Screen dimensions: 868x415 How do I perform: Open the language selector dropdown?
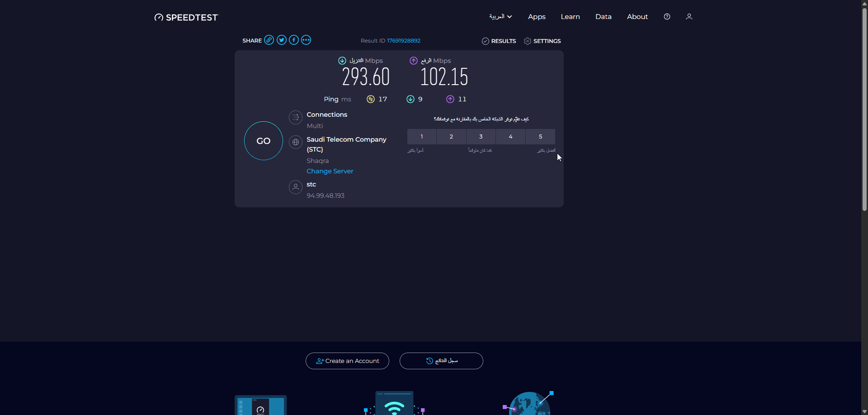(500, 16)
